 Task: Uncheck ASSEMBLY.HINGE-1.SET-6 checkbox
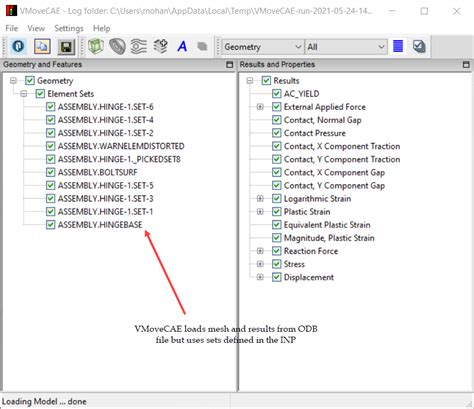click(50, 107)
